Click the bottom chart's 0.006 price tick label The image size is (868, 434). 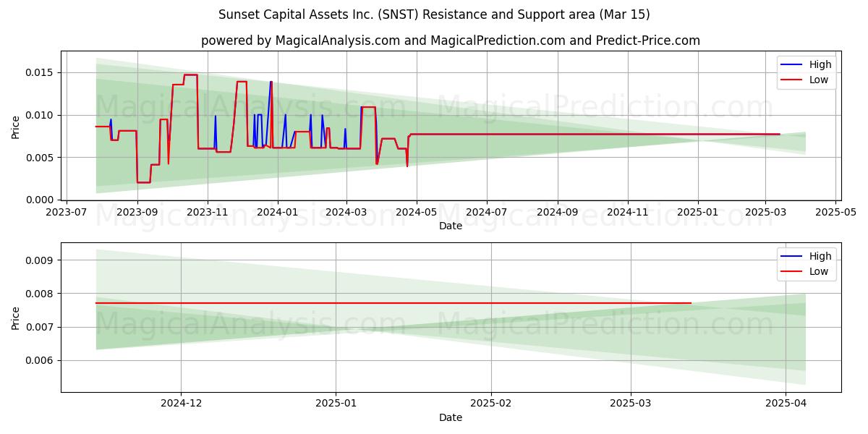(x=41, y=360)
